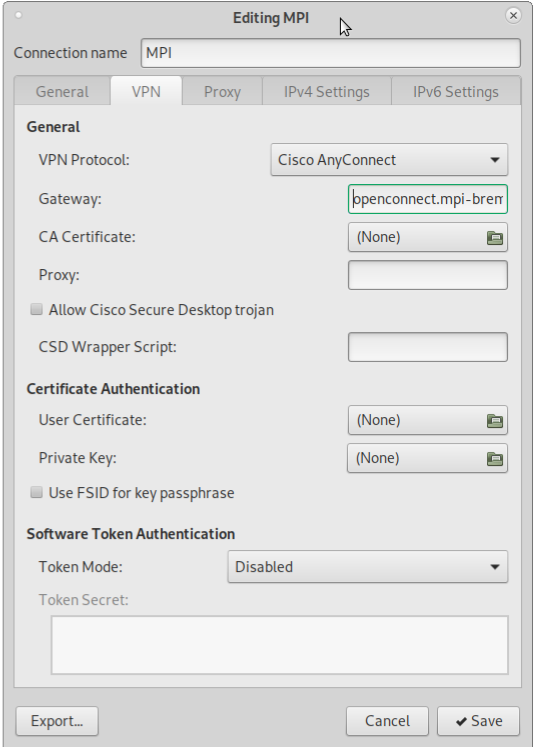Click the Cisco AnyConnect dropdown arrow
534x747 pixels.
tap(495, 160)
